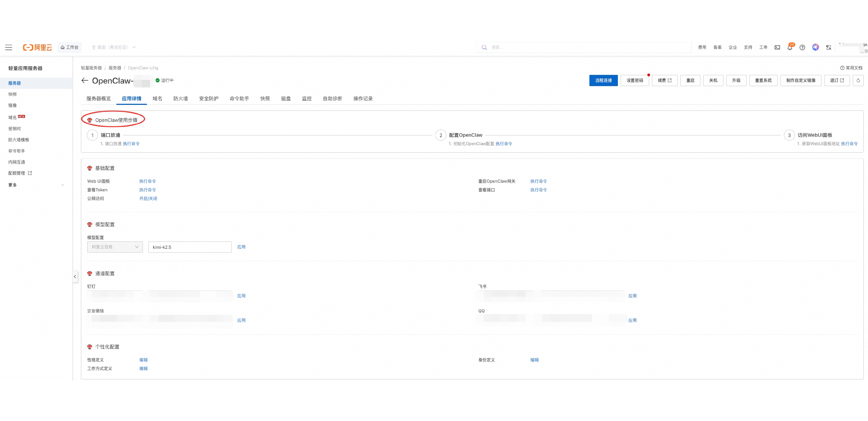Image resolution: width=868 pixels, height=421 pixels.
Task: Open the 阿里云百炼 model provider dropdown
Action: coord(115,247)
